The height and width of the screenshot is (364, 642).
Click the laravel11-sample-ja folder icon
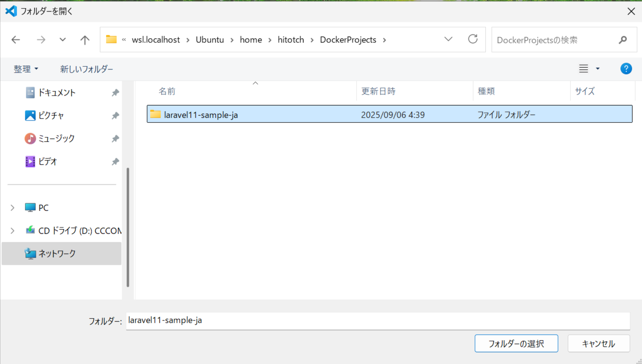(x=155, y=114)
